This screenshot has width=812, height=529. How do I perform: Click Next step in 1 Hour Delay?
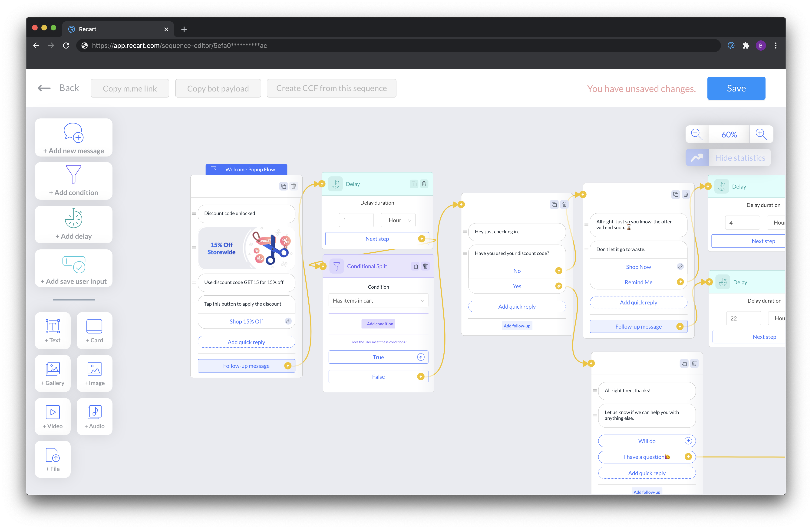tap(377, 238)
